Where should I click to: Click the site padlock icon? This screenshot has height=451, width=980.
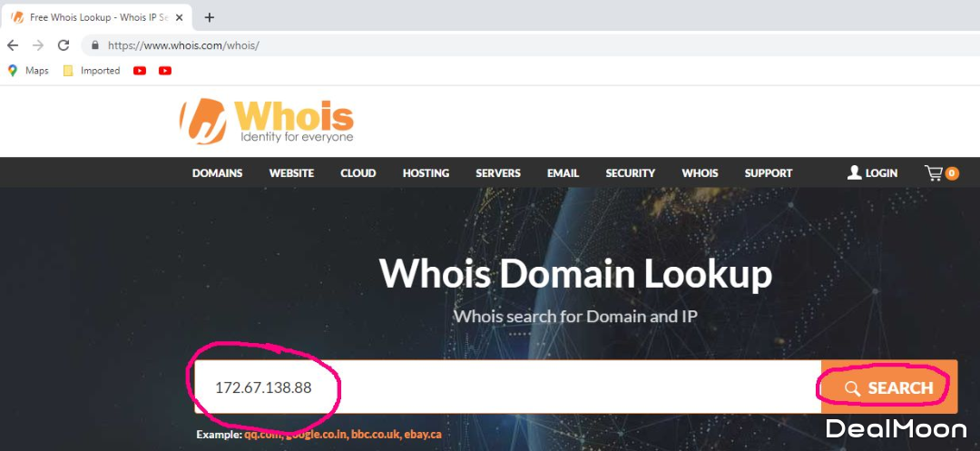94,44
